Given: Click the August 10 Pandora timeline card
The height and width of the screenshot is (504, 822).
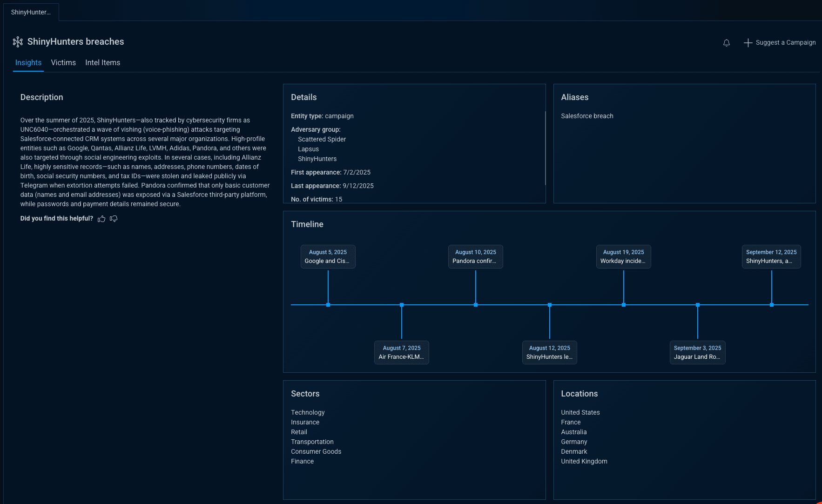Looking at the screenshot, I should point(475,256).
